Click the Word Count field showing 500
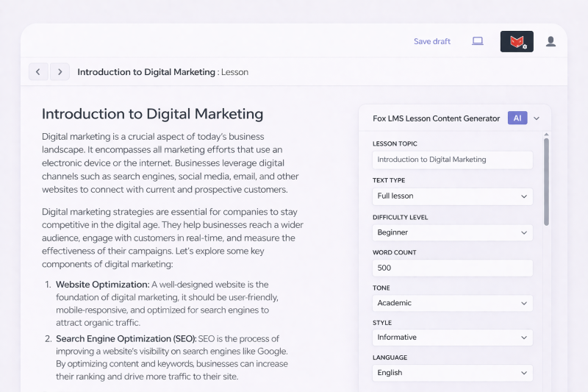 tap(453, 268)
